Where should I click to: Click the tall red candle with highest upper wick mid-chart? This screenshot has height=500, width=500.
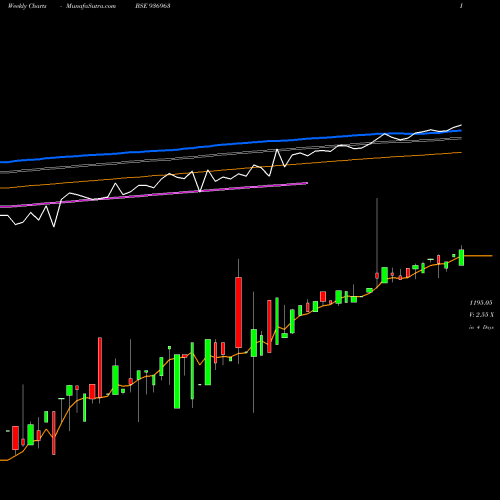238,312
